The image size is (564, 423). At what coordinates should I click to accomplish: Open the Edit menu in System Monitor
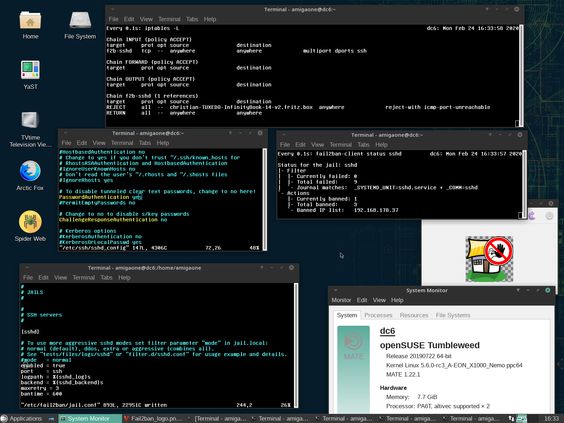pyautogui.click(x=362, y=300)
